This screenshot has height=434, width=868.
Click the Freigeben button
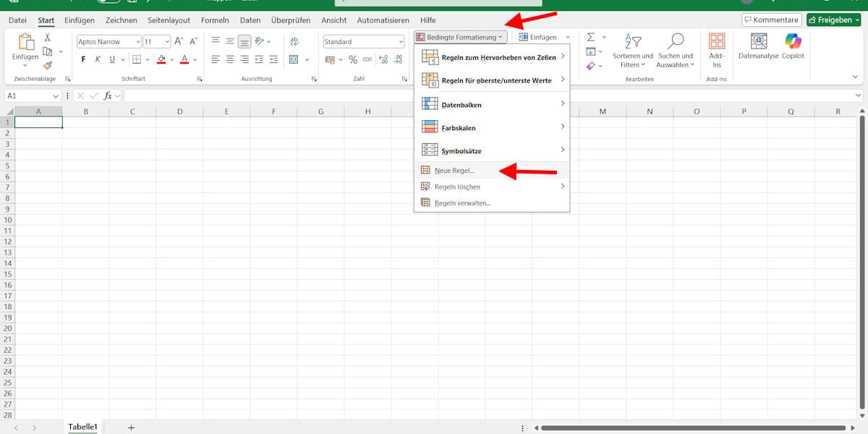pyautogui.click(x=833, y=20)
